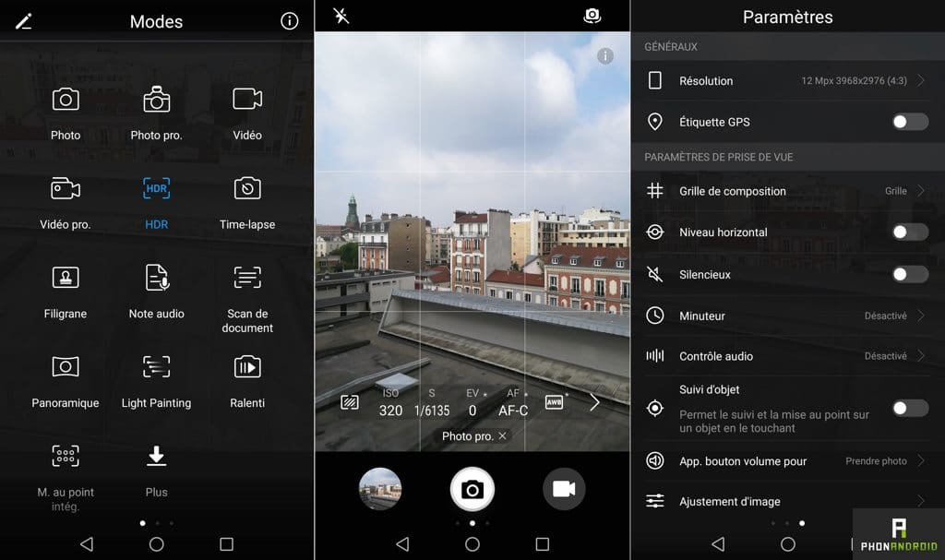This screenshot has width=945, height=560.
Task: Click the Niveau horizontal label
Action: [x=724, y=232]
